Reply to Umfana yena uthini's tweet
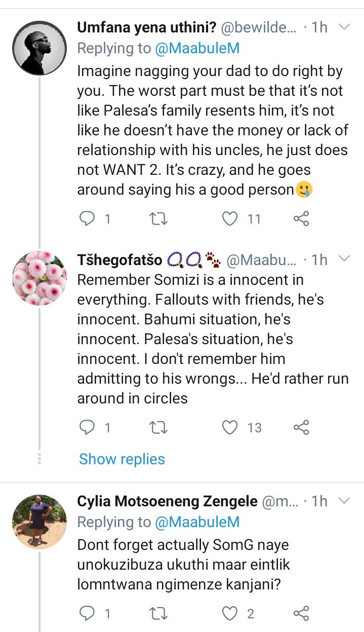 click(x=88, y=218)
